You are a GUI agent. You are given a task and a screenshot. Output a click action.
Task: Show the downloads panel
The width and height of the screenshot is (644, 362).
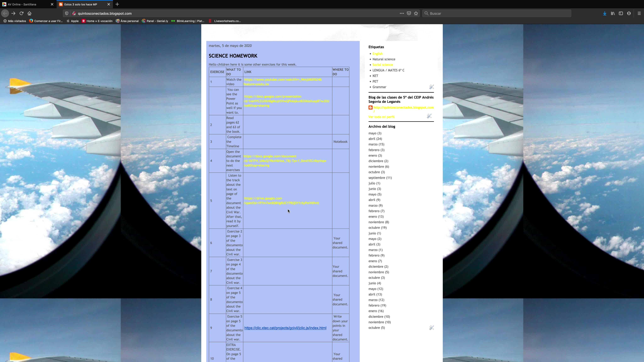(x=605, y=14)
